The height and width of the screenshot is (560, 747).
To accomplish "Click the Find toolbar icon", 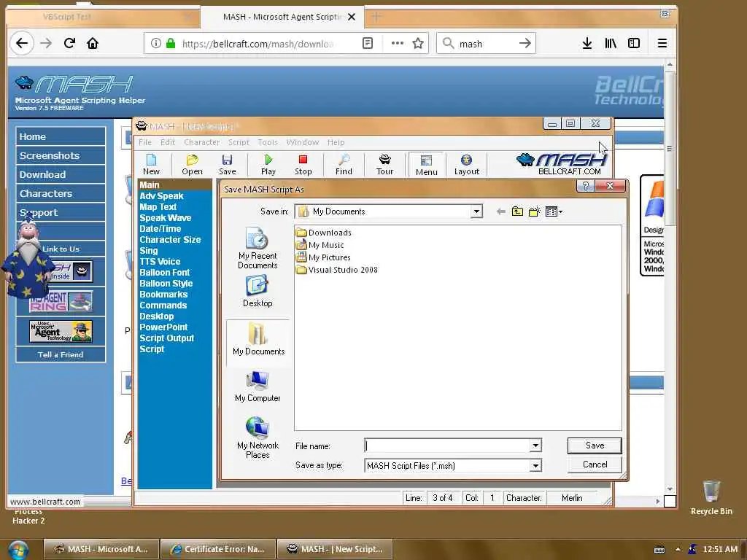I will 344,165.
